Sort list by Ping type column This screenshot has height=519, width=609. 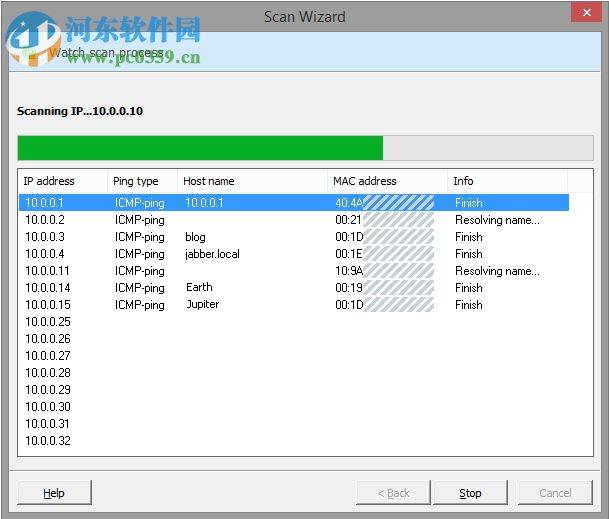coord(142,181)
